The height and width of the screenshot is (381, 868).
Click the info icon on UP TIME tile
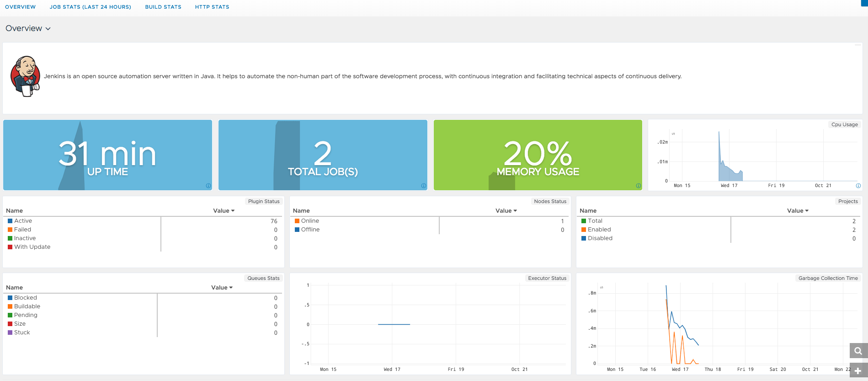point(208,186)
